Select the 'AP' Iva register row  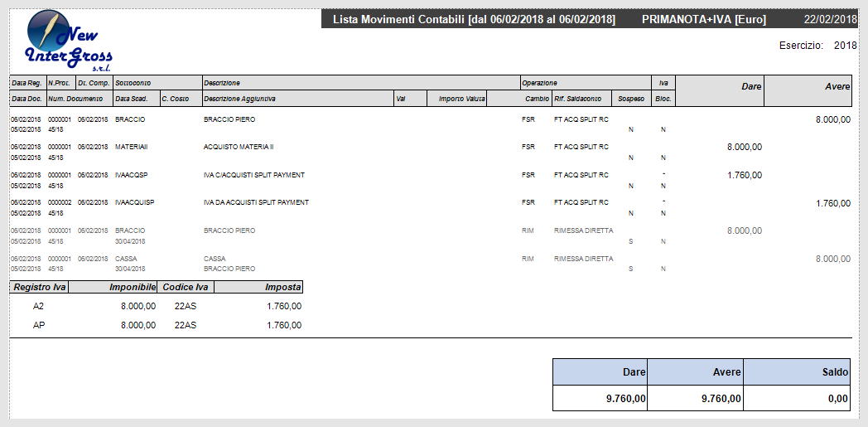point(157,325)
